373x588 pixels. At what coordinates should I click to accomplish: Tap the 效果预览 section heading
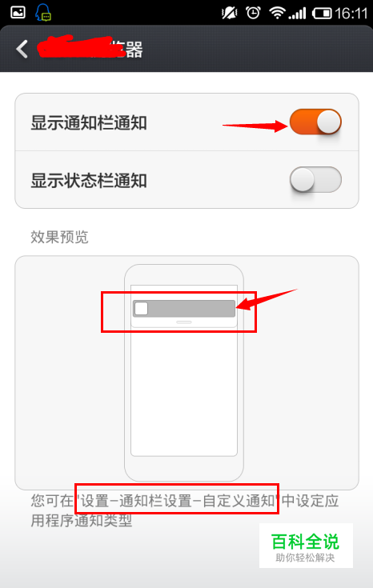(59, 237)
